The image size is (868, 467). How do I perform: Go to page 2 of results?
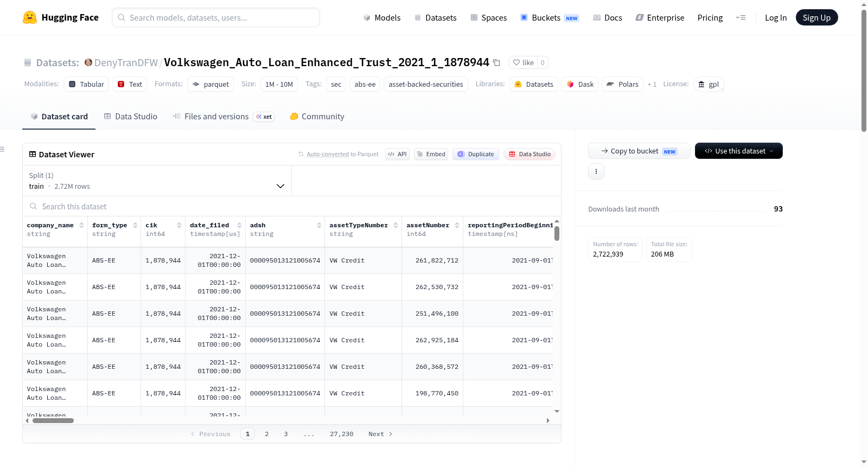click(x=267, y=434)
